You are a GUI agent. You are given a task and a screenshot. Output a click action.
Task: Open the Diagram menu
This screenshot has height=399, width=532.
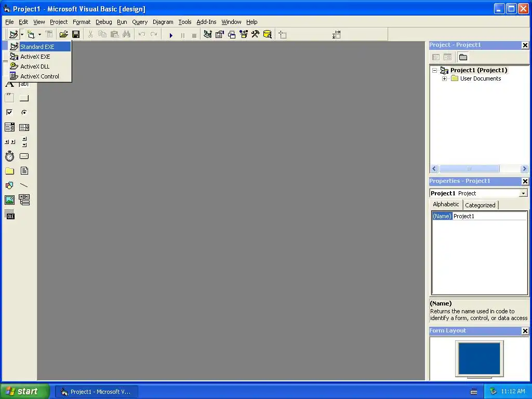(x=163, y=22)
